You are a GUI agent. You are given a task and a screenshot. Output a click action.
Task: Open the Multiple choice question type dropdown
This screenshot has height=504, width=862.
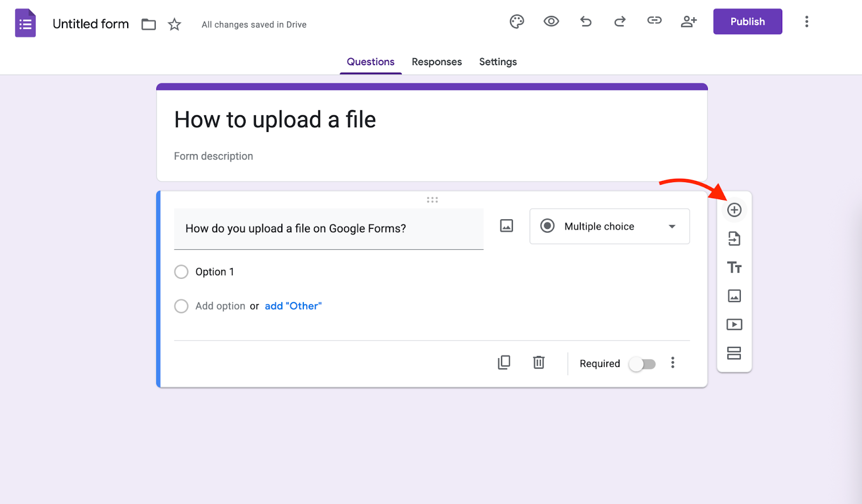tap(609, 227)
